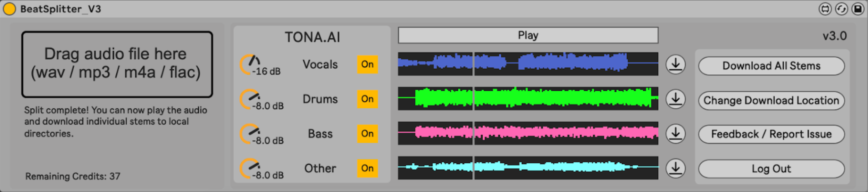The height and width of the screenshot is (192, 868).
Task: Open Change Download Location
Action: [x=771, y=100]
